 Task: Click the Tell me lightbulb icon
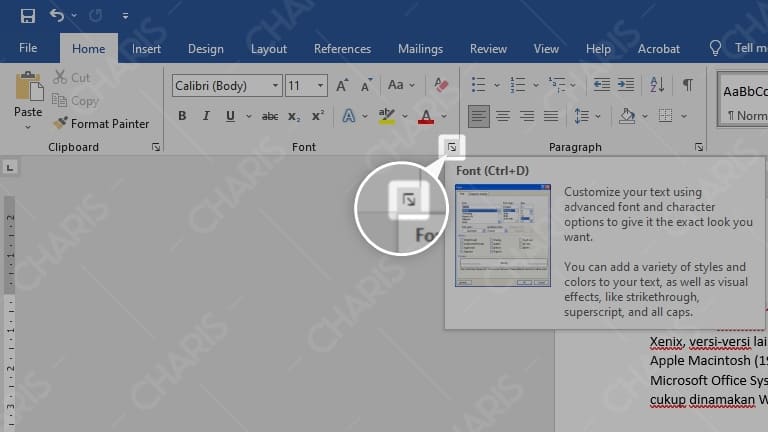(715, 48)
